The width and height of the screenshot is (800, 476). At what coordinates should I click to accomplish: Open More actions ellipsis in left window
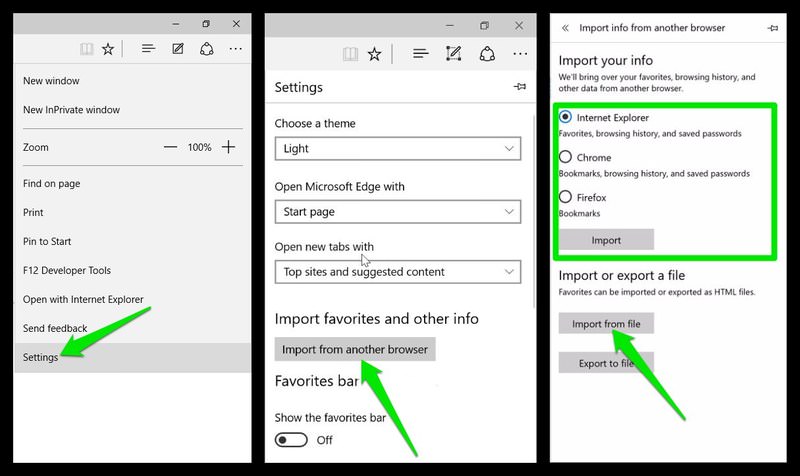(235, 49)
